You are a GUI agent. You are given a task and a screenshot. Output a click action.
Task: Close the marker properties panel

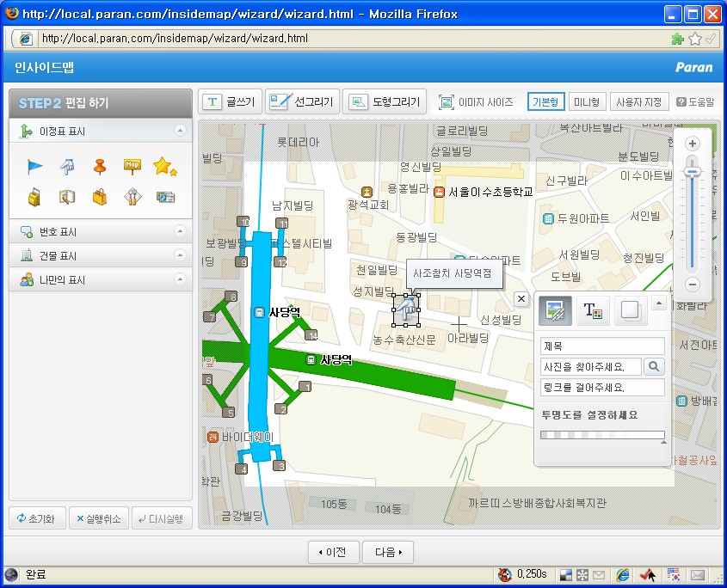[x=521, y=299]
